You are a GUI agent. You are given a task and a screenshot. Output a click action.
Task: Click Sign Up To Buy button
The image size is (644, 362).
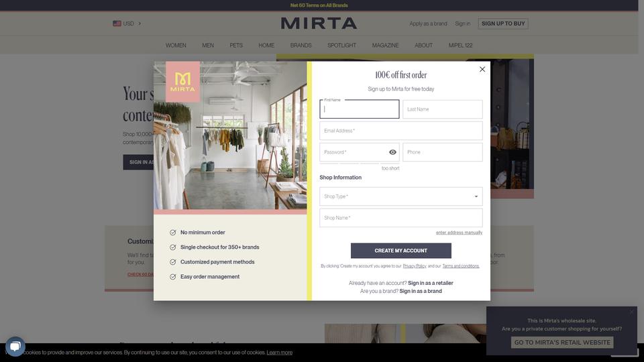(x=503, y=23)
